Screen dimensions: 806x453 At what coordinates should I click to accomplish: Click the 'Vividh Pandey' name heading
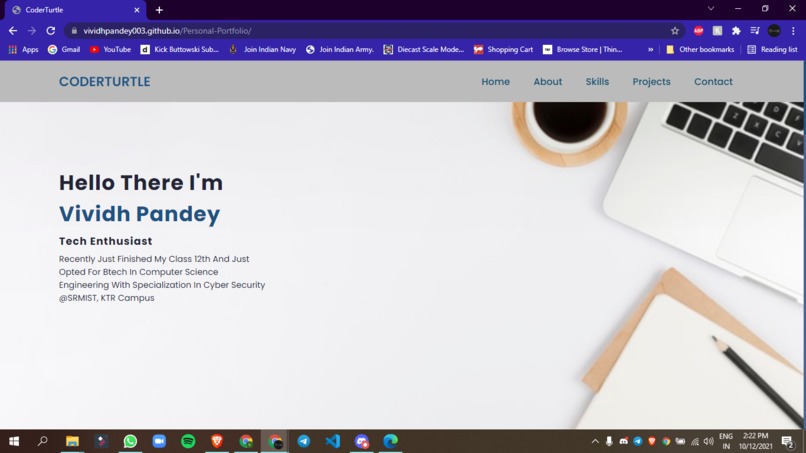[139, 214]
